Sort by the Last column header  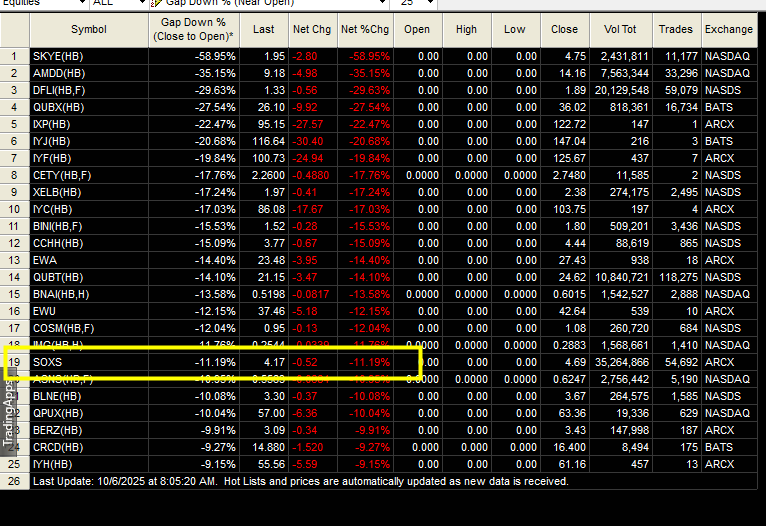coord(264,29)
